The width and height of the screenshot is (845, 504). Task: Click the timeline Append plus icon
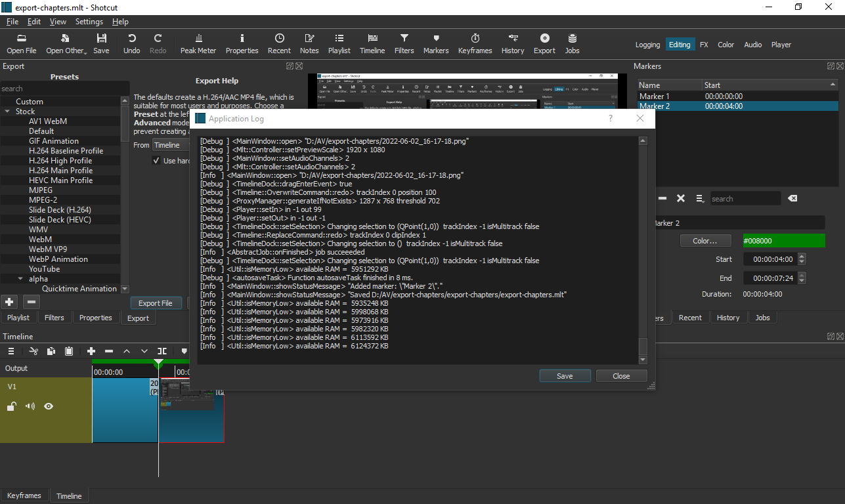91,352
